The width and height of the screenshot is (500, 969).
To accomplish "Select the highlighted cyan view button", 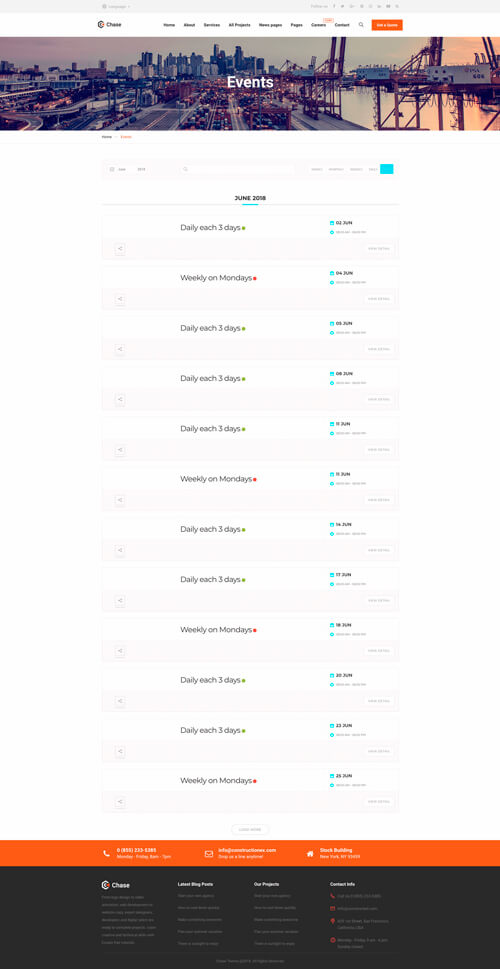I will point(387,169).
